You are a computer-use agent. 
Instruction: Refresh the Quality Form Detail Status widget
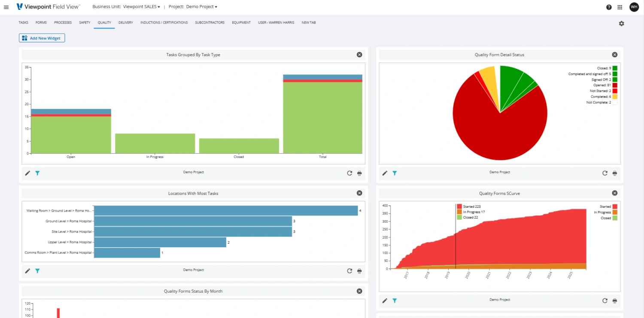click(605, 173)
